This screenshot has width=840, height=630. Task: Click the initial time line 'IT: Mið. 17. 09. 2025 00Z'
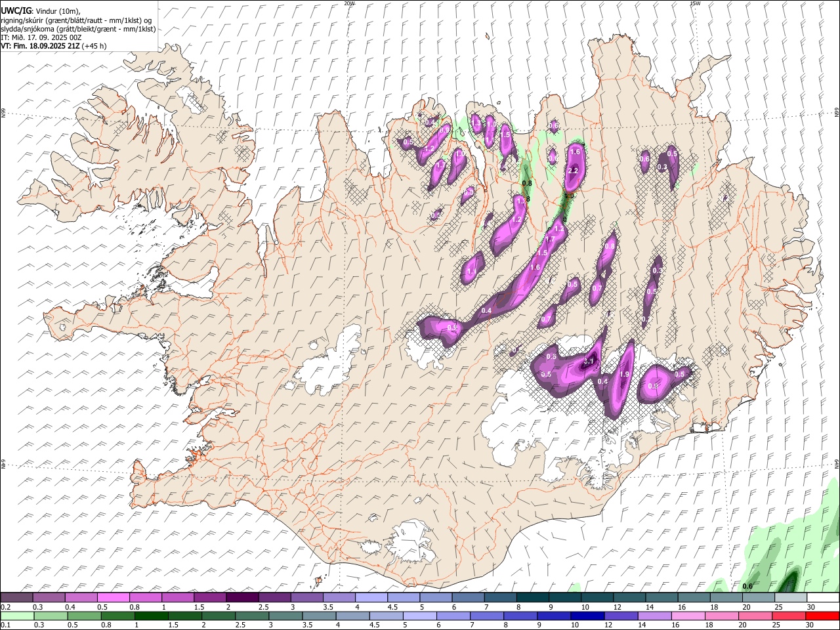point(41,37)
